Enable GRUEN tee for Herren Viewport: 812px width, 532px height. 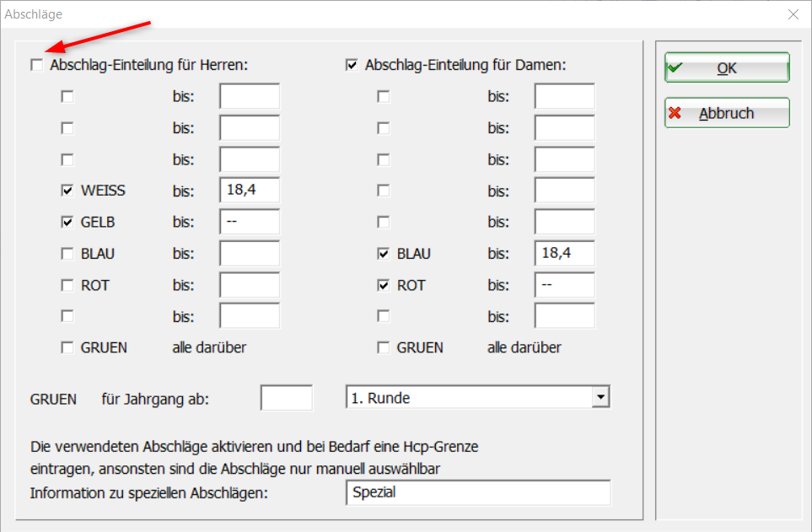pos(67,347)
